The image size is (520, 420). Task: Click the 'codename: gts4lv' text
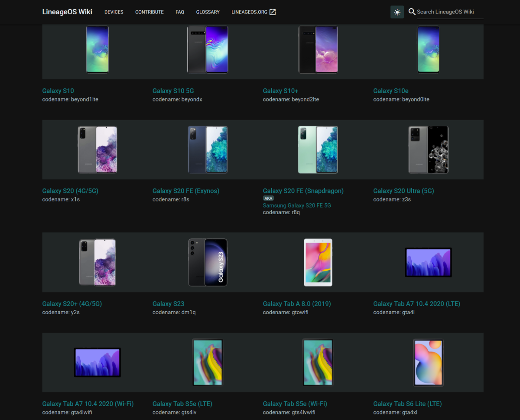(x=175, y=412)
